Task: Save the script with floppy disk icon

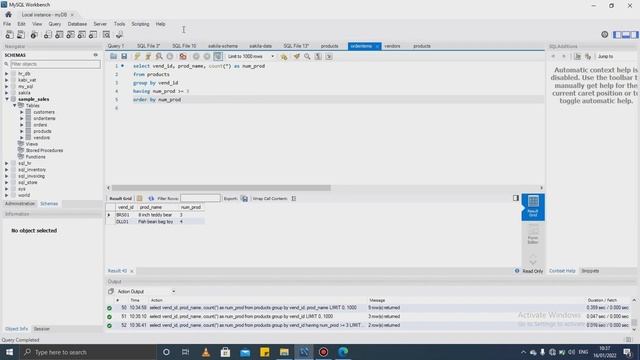Action: point(124,56)
